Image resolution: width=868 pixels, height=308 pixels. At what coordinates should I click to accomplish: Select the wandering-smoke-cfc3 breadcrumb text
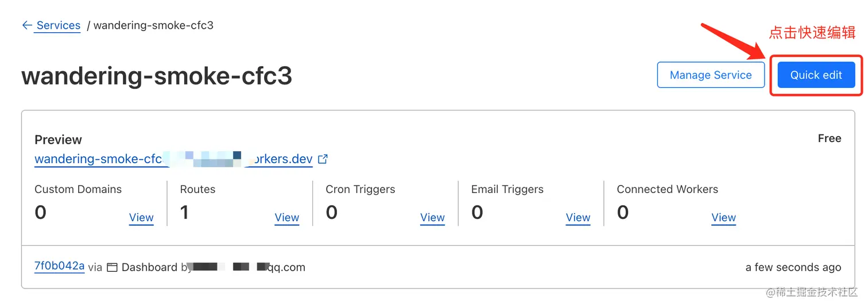[153, 25]
